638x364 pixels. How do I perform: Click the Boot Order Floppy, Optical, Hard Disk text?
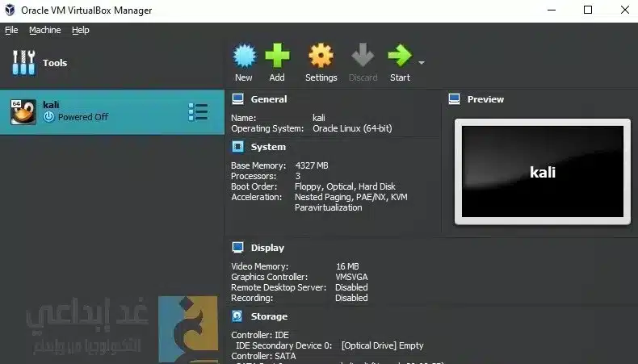(345, 186)
